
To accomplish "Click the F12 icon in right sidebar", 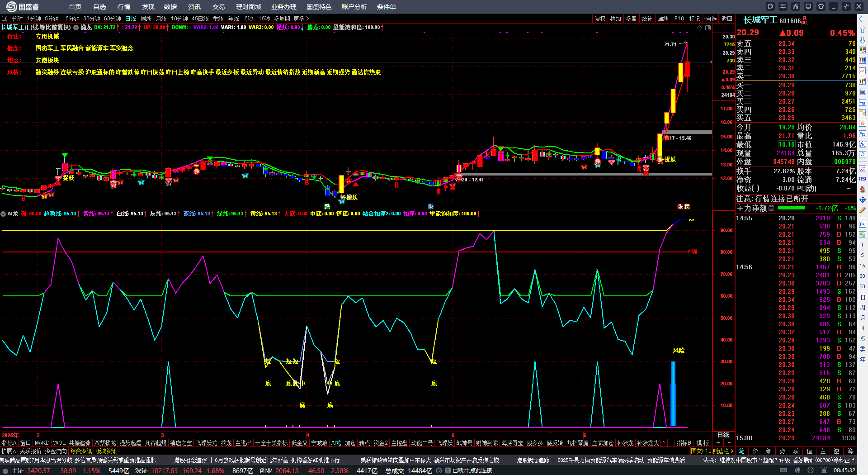I will 863,134.
